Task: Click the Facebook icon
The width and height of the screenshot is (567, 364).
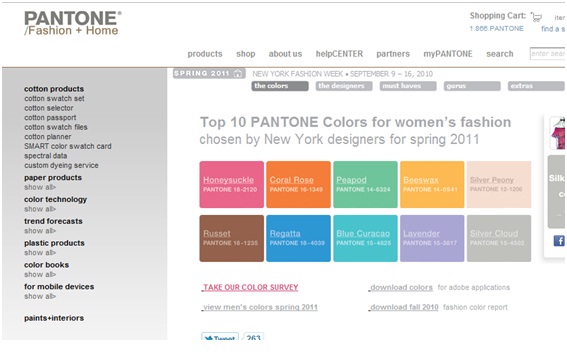Action: click(x=559, y=240)
